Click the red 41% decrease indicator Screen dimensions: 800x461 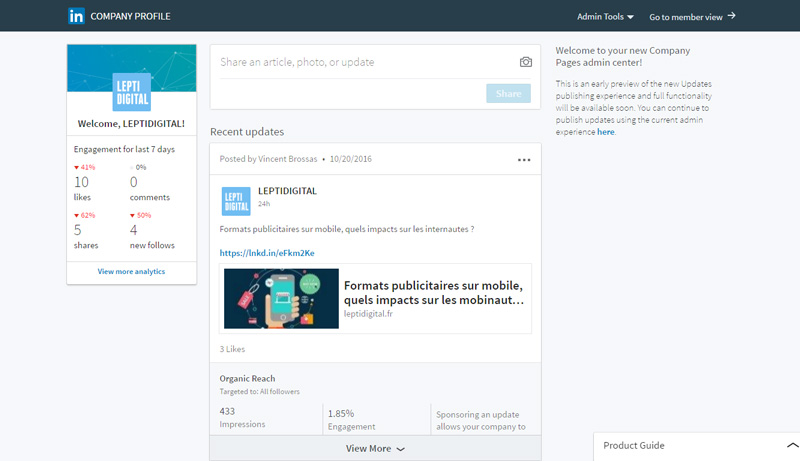click(85, 167)
